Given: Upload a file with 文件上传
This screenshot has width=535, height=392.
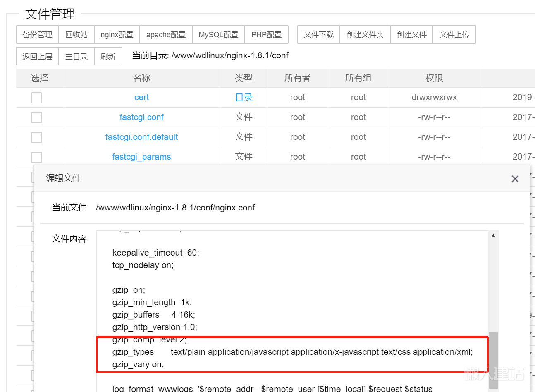Looking at the screenshot, I should tap(454, 34).
